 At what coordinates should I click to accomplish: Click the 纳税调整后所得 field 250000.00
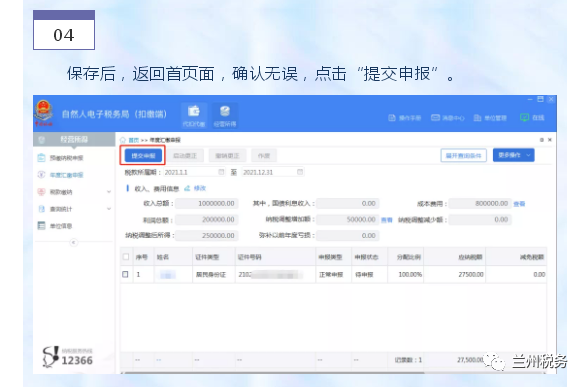tap(207, 235)
